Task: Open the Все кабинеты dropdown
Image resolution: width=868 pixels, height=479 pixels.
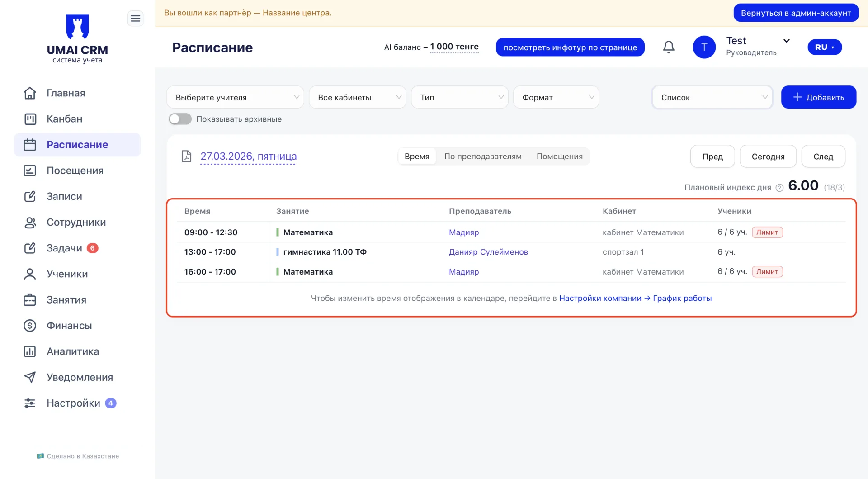Action: coord(357,97)
